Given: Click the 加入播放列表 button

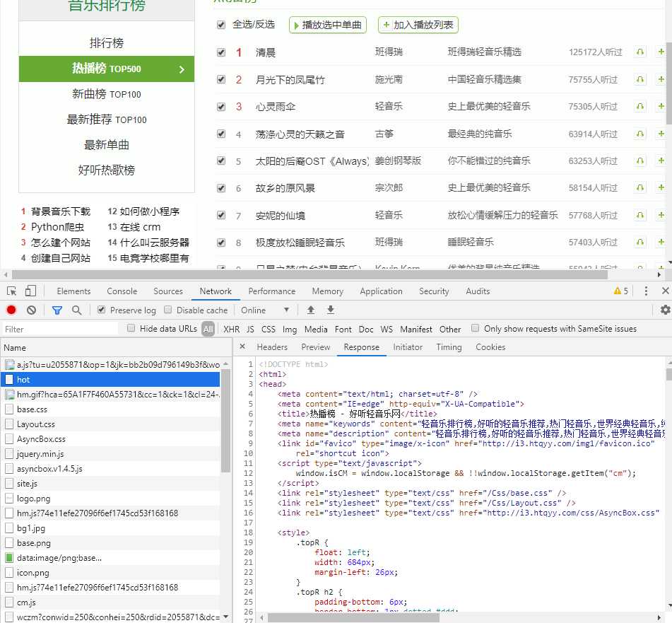Looking at the screenshot, I should click(418, 25).
